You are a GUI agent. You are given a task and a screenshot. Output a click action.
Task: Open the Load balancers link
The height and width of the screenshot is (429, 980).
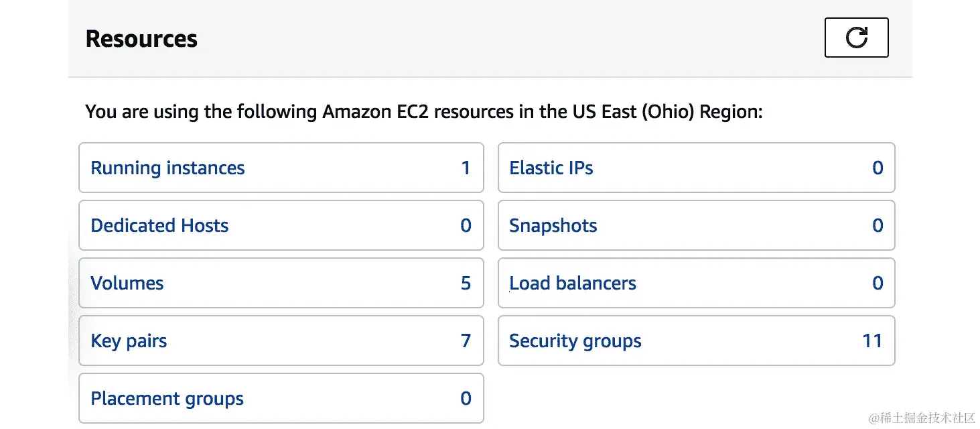click(573, 283)
